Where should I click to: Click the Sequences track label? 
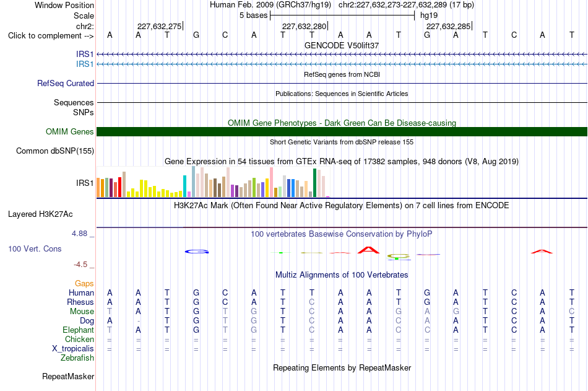pyautogui.click(x=74, y=102)
